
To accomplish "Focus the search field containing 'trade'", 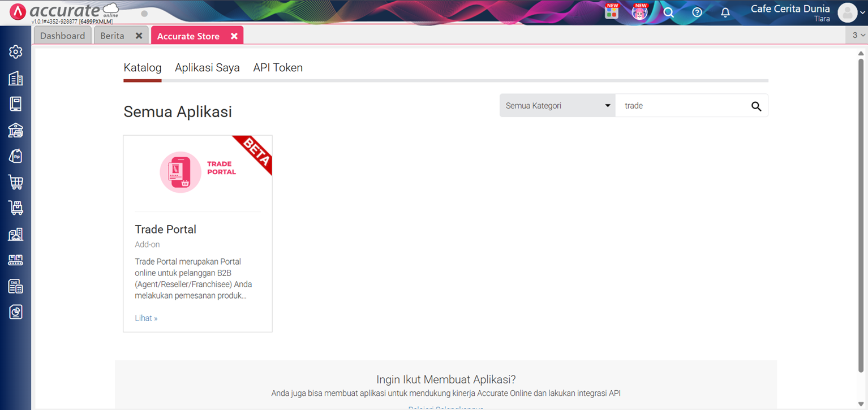I will coord(682,106).
